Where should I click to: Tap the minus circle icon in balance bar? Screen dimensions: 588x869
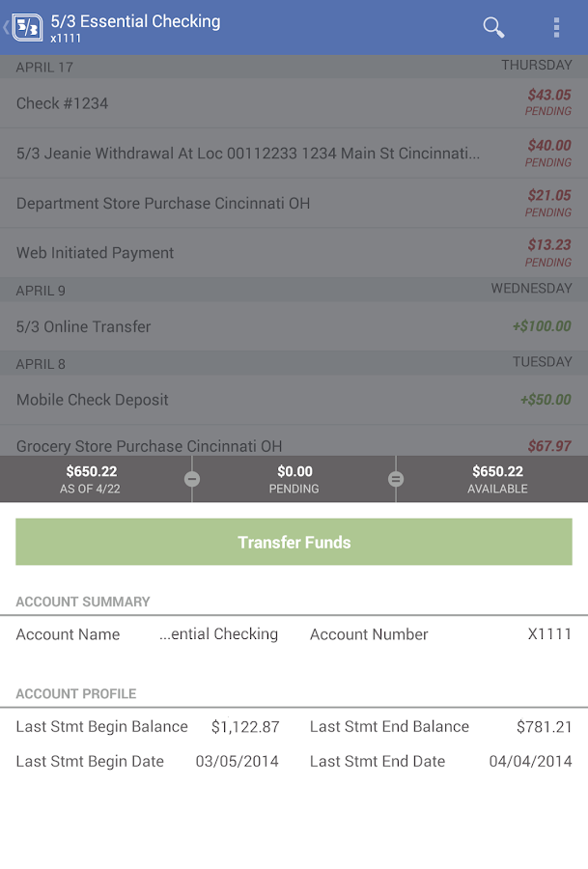pos(192,479)
